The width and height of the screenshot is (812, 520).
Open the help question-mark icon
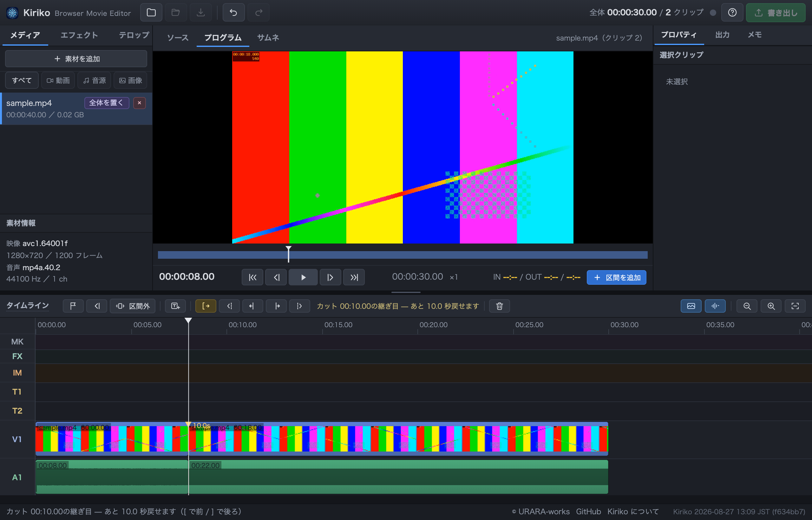coord(732,12)
